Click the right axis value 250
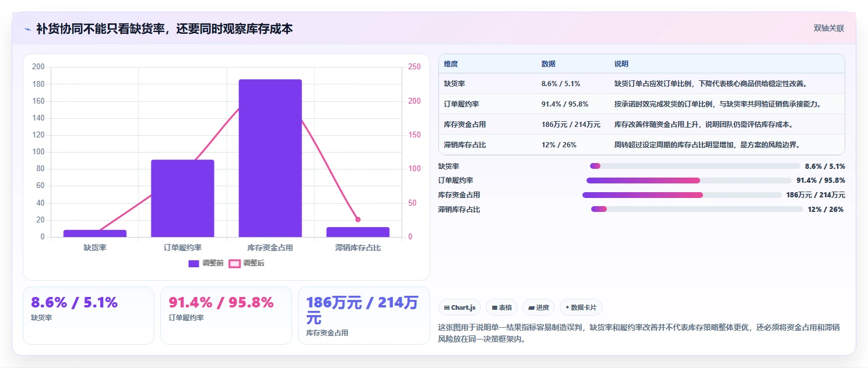Screen dimensions: 868x368 pos(414,67)
